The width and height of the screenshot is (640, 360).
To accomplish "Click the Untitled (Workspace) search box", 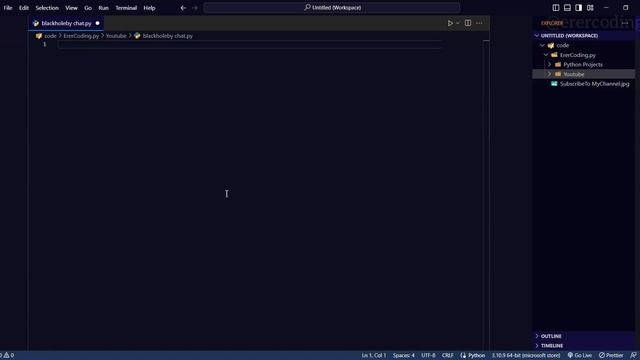I will tap(332, 7).
